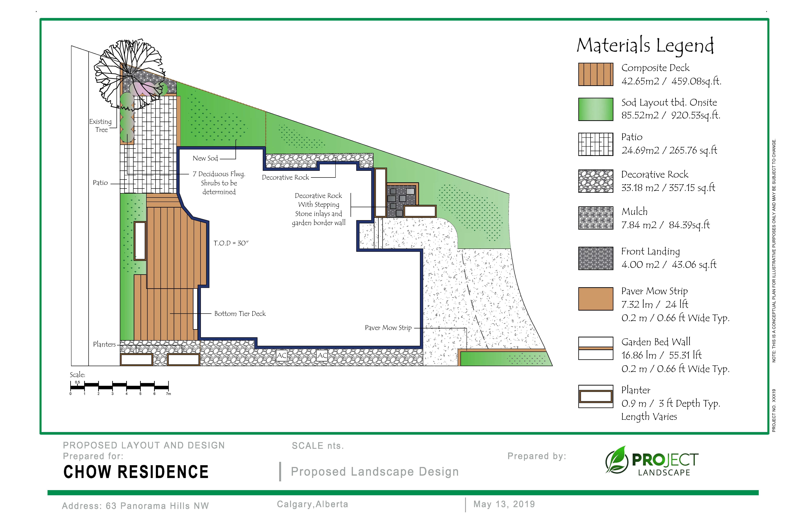Image resolution: width=812 pixels, height=527 pixels.
Task: Click the Planter legend swatch
Action: [x=596, y=397]
